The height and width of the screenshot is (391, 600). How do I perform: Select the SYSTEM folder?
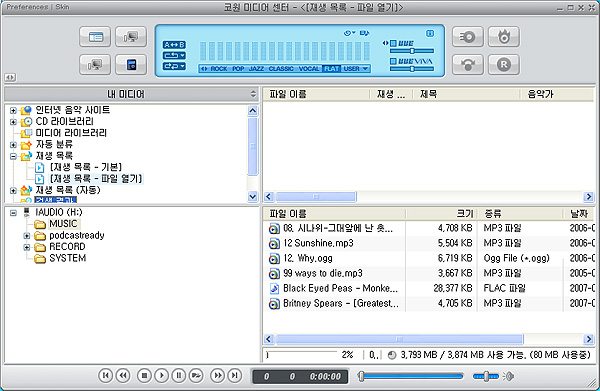[68, 258]
